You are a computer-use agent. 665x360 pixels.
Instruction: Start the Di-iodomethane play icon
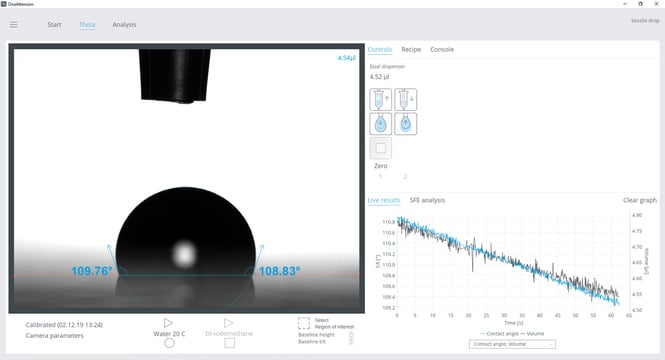pyautogui.click(x=229, y=323)
